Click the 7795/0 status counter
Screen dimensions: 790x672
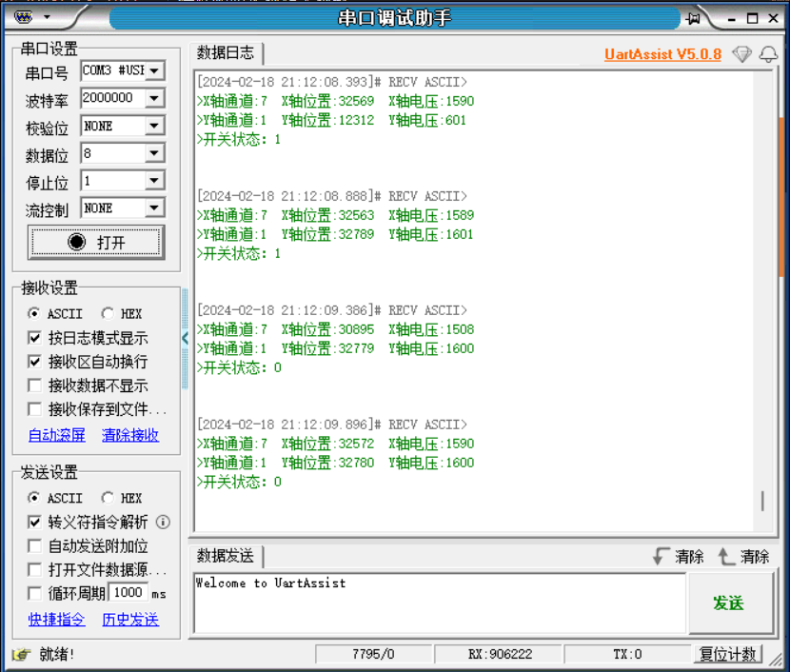click(x=373, y=654)
